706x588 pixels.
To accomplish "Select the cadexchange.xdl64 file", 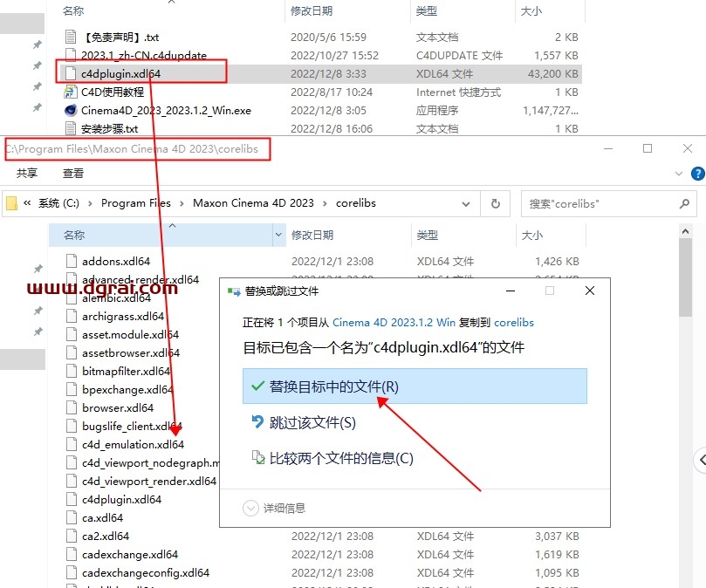I will coord(130,555).
